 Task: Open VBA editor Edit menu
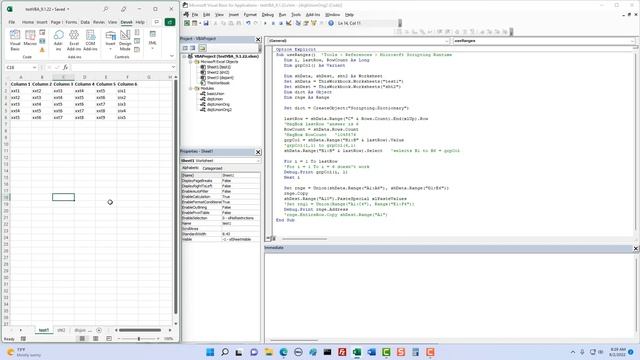[x=207, y=15]
